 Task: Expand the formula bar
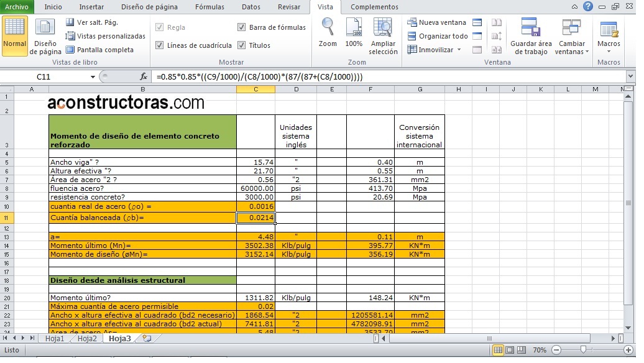(x=630, y=76)
